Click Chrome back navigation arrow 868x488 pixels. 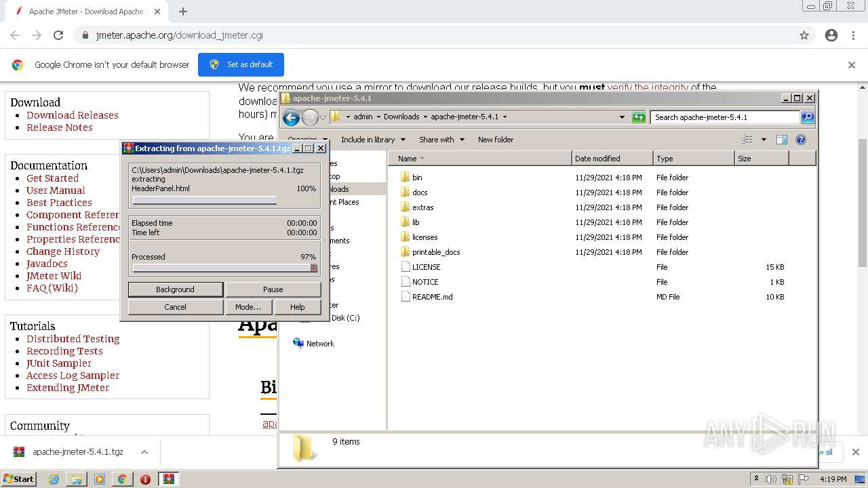[15, 35]
